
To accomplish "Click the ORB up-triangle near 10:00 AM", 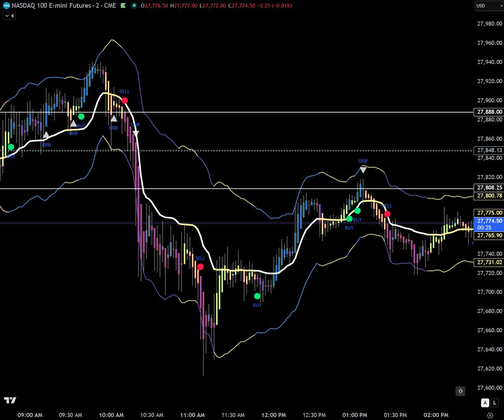I will pyautogui.click(x=114, y=118).
